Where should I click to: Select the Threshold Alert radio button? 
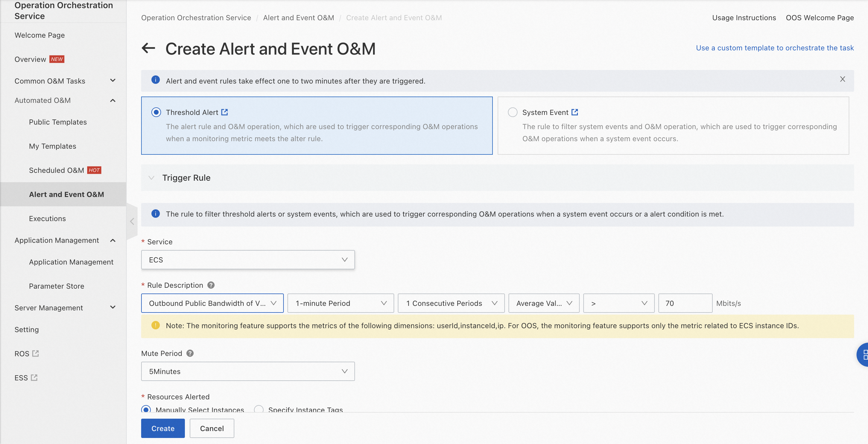(156, 112)
